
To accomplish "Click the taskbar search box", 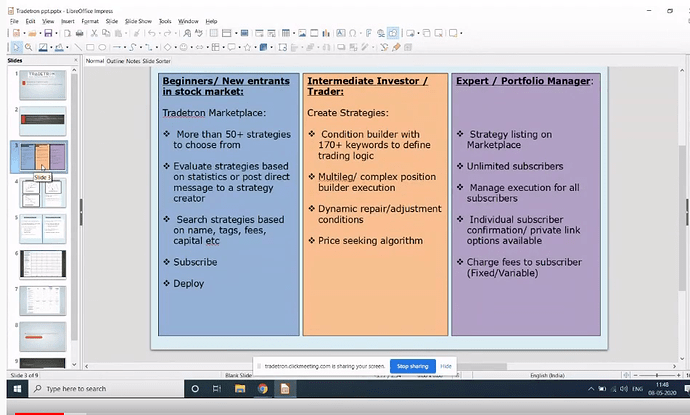I will 106,389.
